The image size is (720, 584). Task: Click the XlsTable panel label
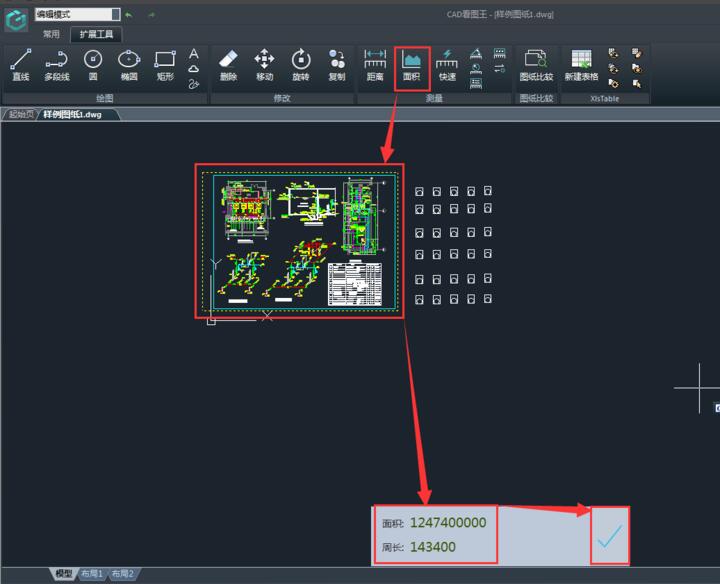[605, 98]
